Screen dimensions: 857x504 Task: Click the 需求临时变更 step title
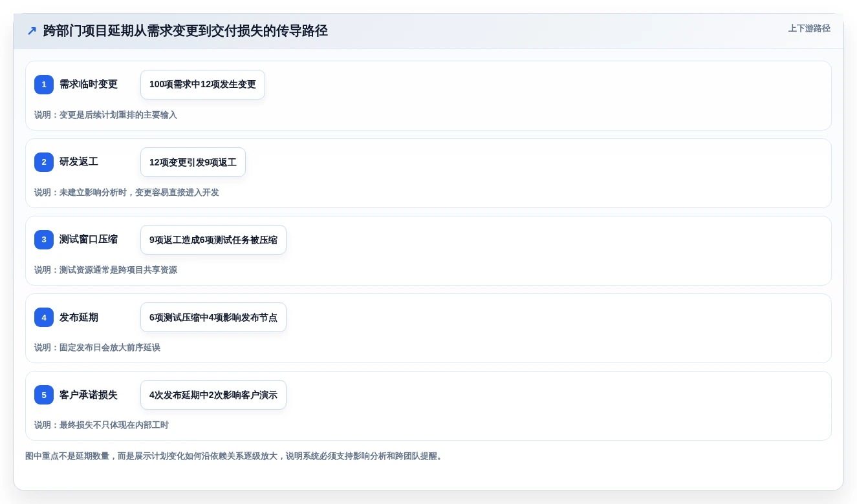(89, 84)
